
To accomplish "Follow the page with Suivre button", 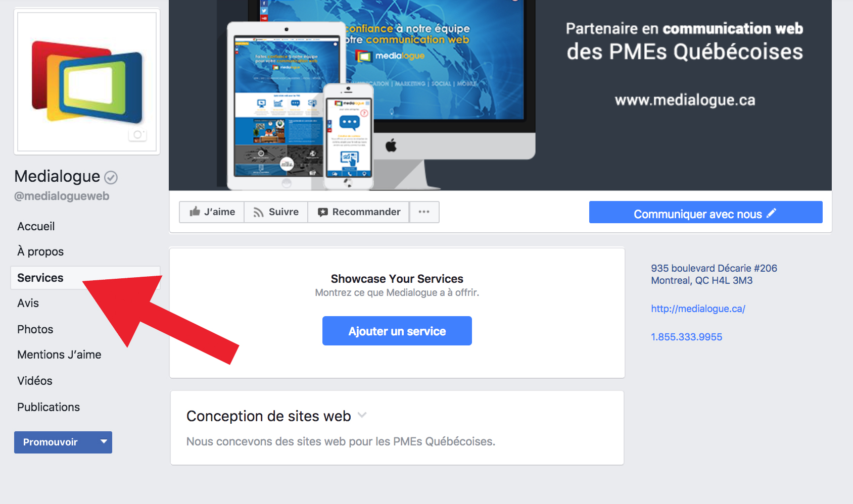I will (276, 212).
